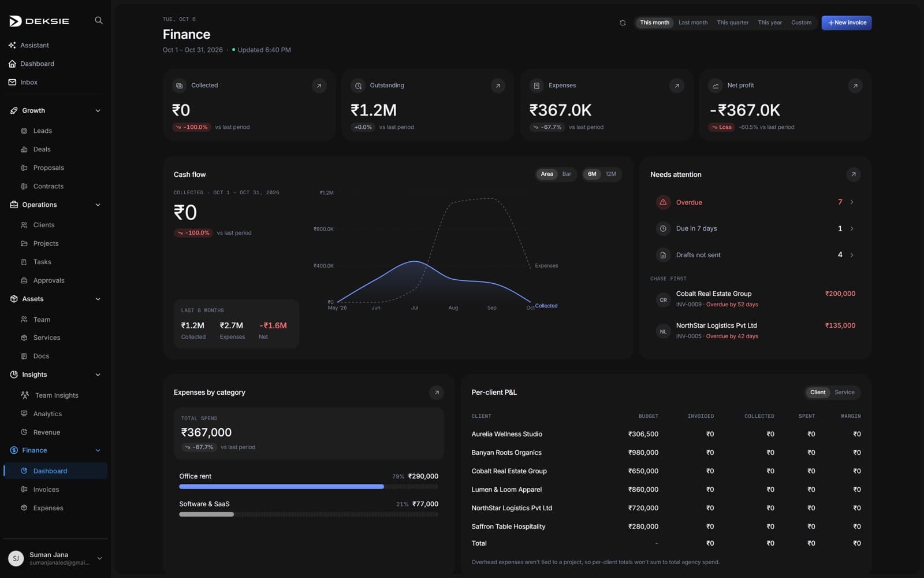Open Suman Jana account menu chevron
Screen dimensions: 924x578
99,558
